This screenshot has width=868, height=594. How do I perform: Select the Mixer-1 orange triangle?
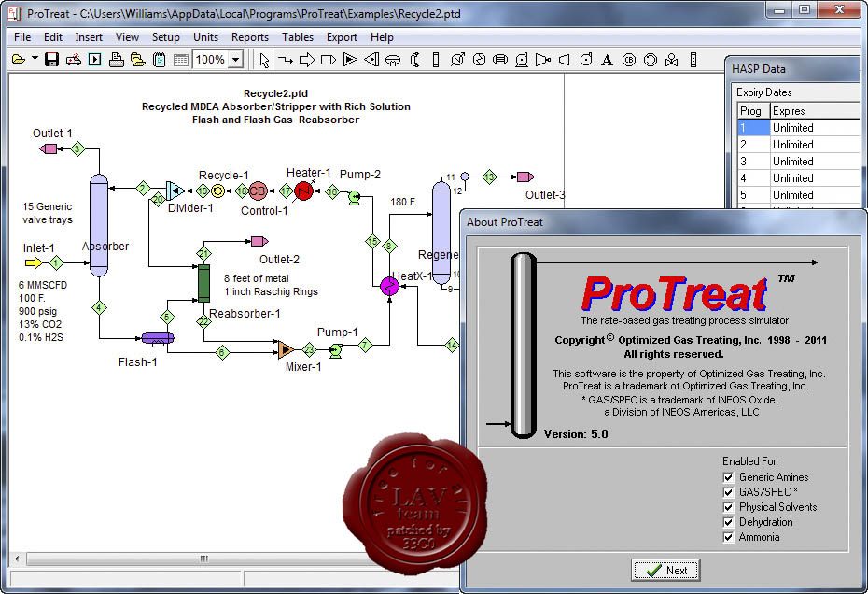287,349
